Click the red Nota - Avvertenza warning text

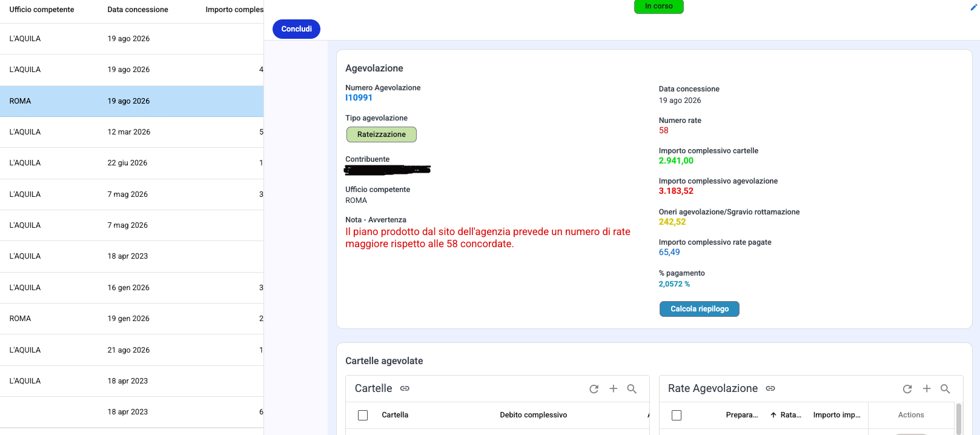tap(488, 237)
